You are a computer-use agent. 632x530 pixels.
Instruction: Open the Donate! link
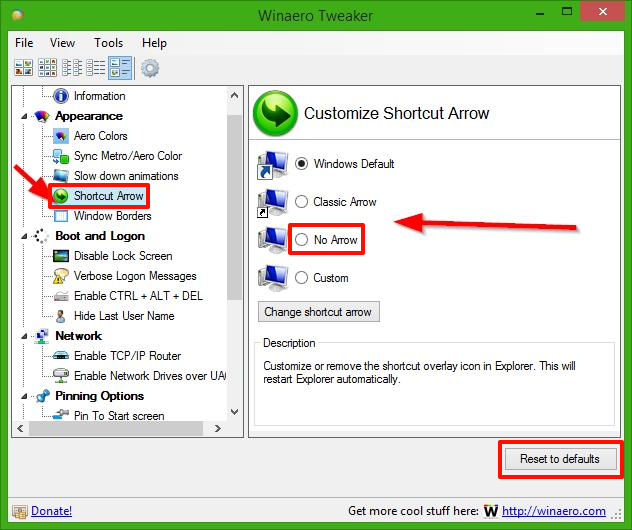pos(52,511)
